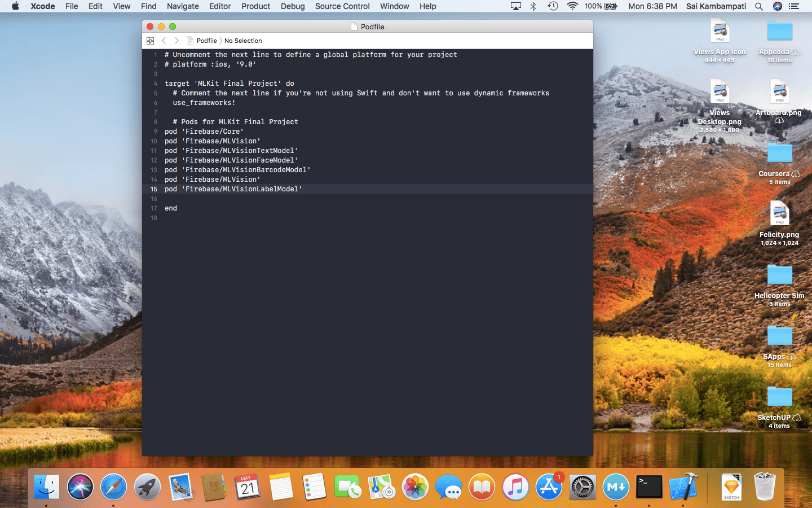812x508 pixels.
Task: Launch Sketch from the dock
Action: 731,487
